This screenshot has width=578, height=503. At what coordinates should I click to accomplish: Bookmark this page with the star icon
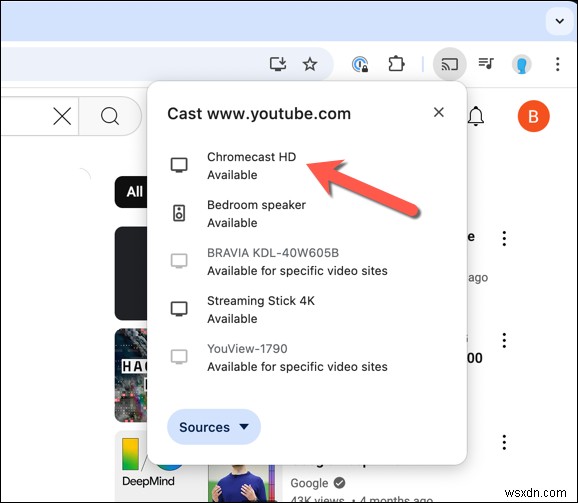pyautogui.click(x=310, y=64)
